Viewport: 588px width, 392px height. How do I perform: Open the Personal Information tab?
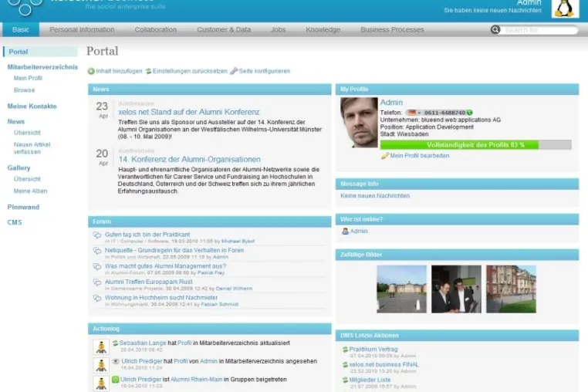tap(82, 29)
